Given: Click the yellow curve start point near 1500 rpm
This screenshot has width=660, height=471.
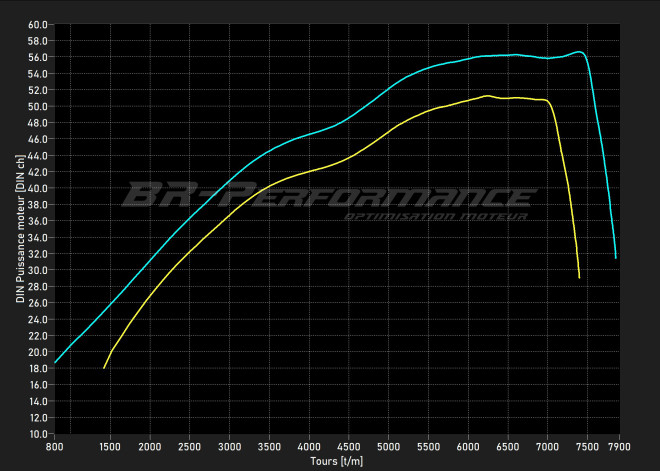Looking at the screenshot, I should 104,368.
